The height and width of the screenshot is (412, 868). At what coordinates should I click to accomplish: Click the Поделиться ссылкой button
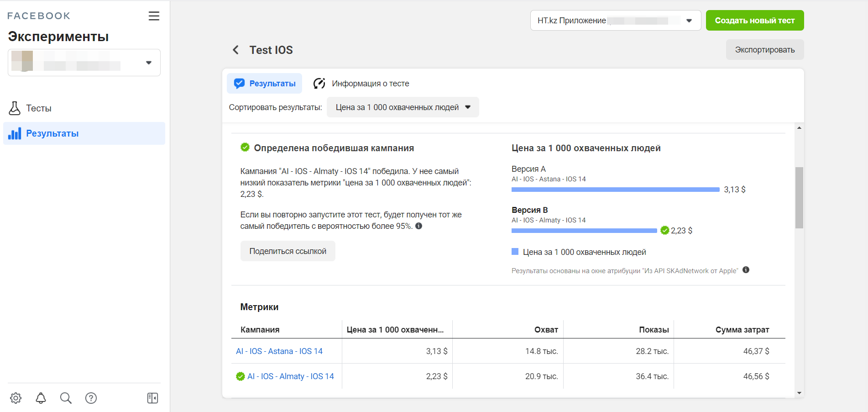click(288, 251)
